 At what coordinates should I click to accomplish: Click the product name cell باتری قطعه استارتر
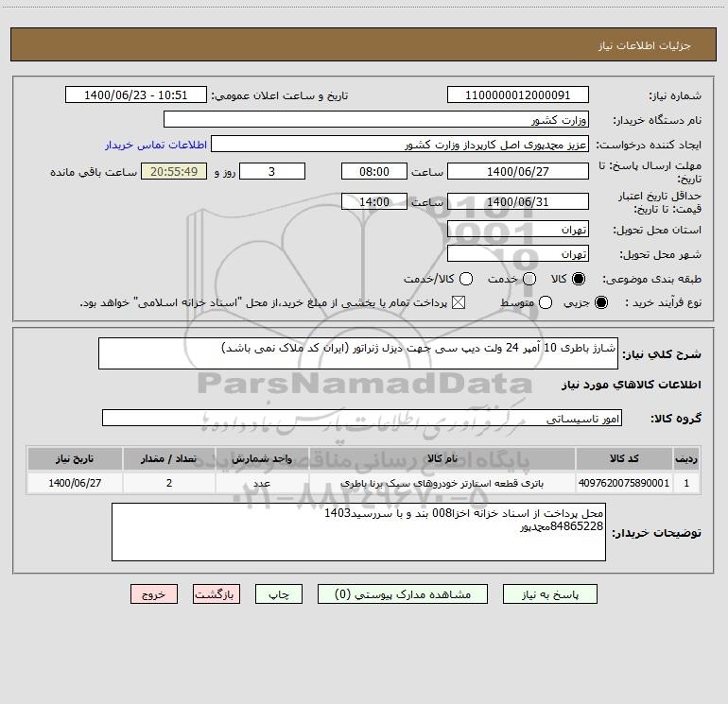442,483
